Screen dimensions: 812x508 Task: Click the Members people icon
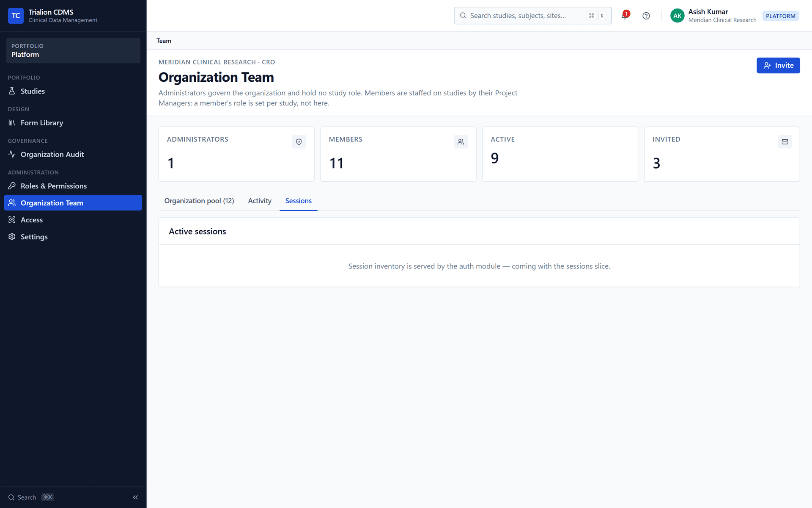[461, 142]
